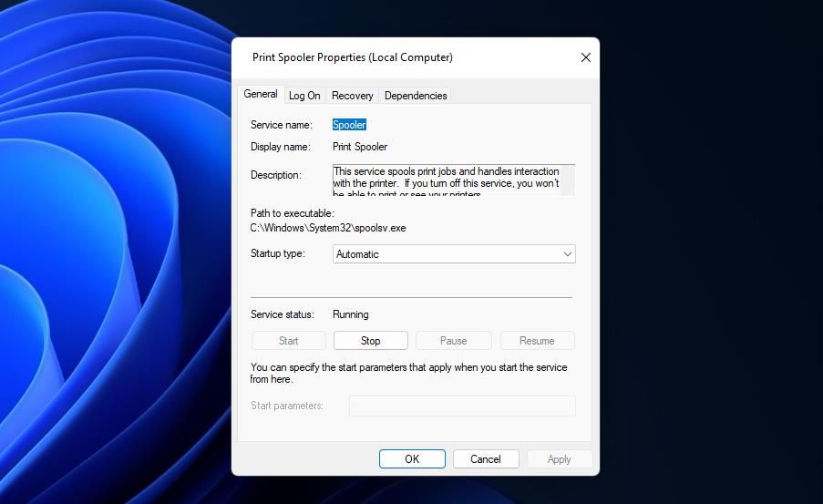Confirm with the OK button
Screen dimensions: 823x504
412,458
